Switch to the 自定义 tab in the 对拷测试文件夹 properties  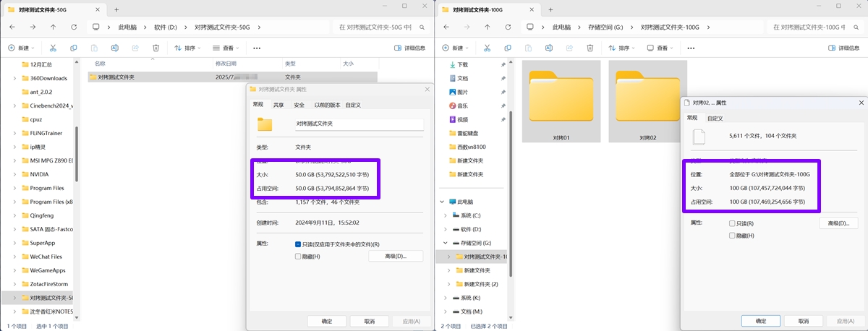(x=353, y=105)
